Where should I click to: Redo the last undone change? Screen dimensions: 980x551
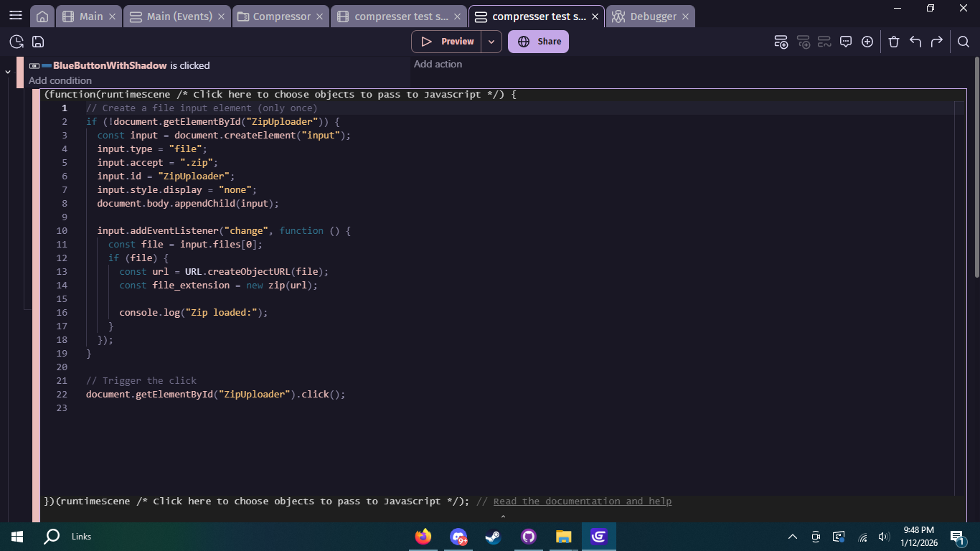pos(937,42)
